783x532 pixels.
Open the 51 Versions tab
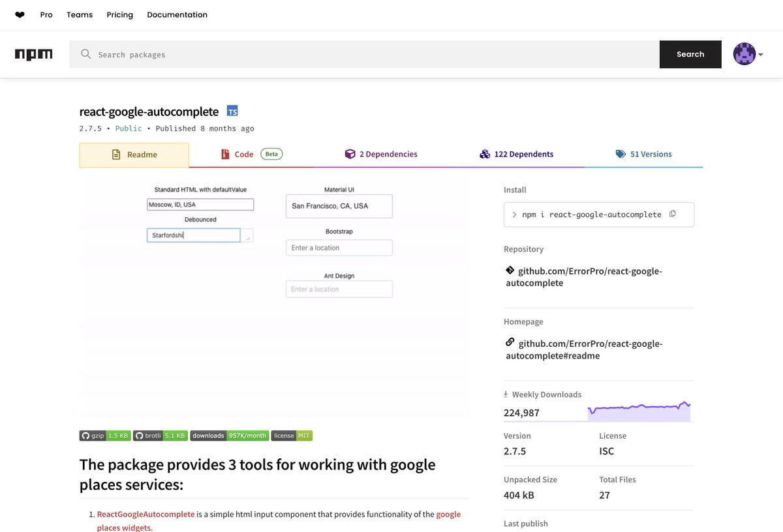coord(643,155)
